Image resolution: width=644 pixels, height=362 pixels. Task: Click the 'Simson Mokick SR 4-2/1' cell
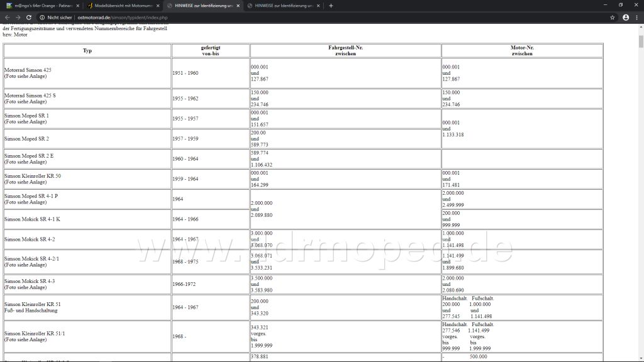coord(87,262)
